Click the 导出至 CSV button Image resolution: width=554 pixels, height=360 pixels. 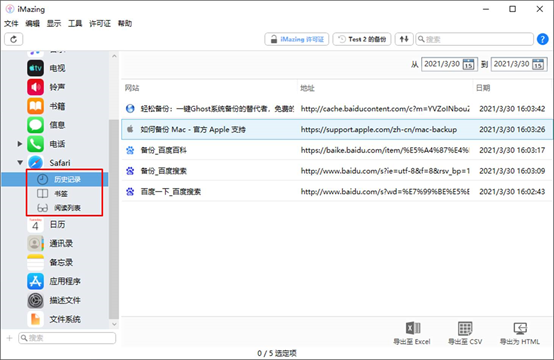click(x=465, y=333)
